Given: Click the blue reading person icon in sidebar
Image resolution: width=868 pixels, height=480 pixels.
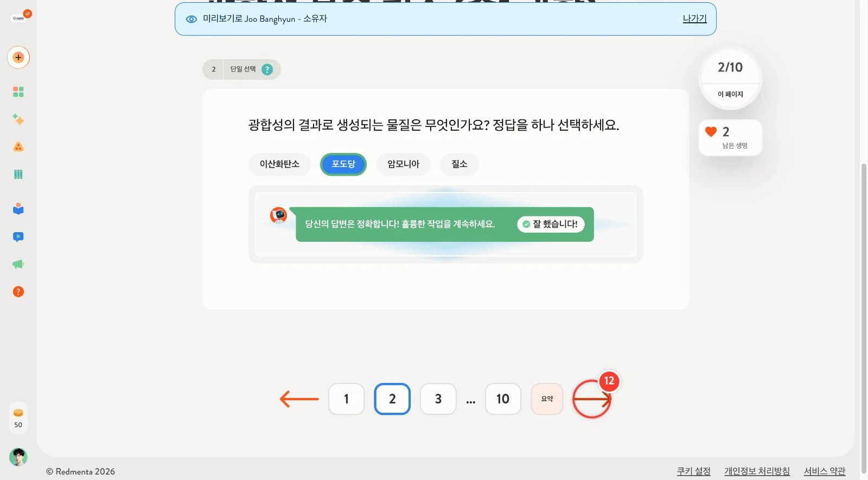Looking at the screenshot, I should tap(18, 209).
